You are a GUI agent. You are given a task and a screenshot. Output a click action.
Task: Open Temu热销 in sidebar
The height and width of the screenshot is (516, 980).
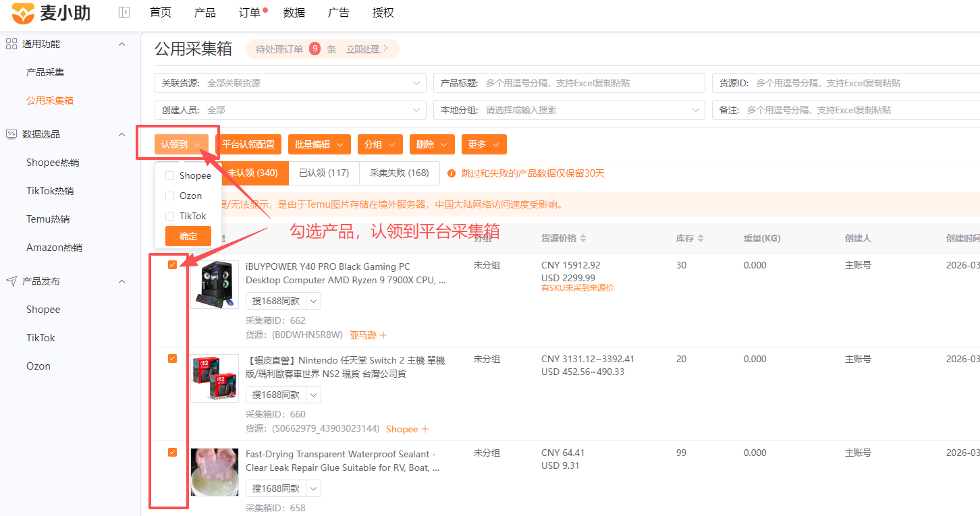(48, 219)
